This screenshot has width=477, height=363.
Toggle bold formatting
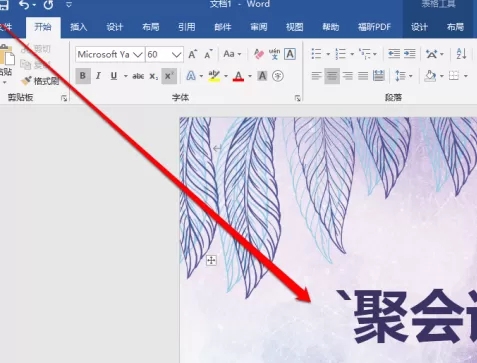pos(83,76)
